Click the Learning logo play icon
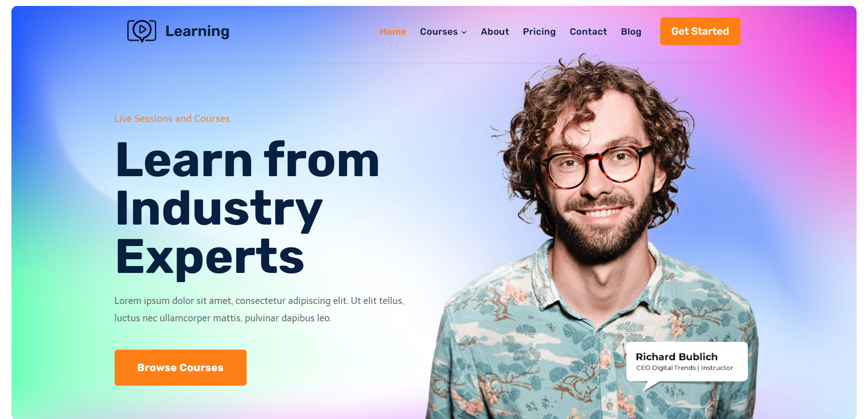The image size is (868, 419). coord(142,31)
